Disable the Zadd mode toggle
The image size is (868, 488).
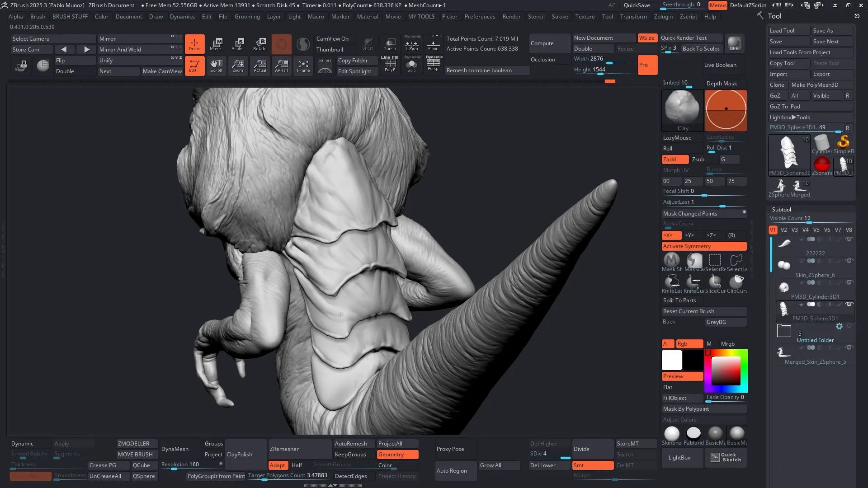tap(675, 160)
